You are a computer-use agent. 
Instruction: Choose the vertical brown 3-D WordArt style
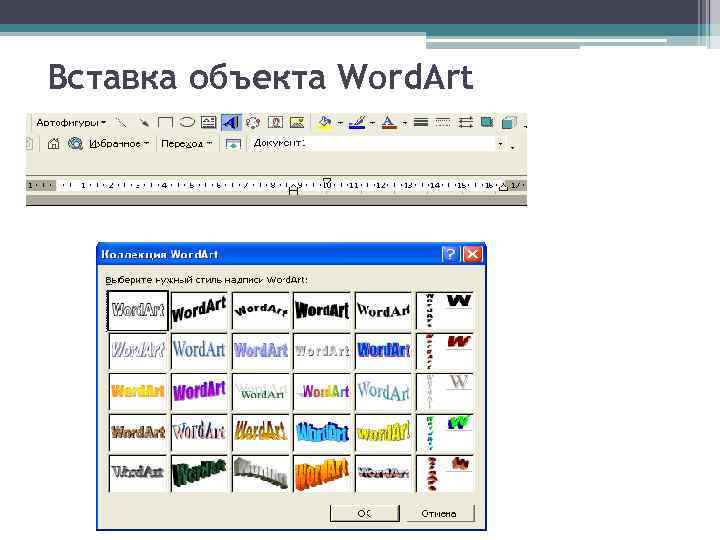coord(444,473)
